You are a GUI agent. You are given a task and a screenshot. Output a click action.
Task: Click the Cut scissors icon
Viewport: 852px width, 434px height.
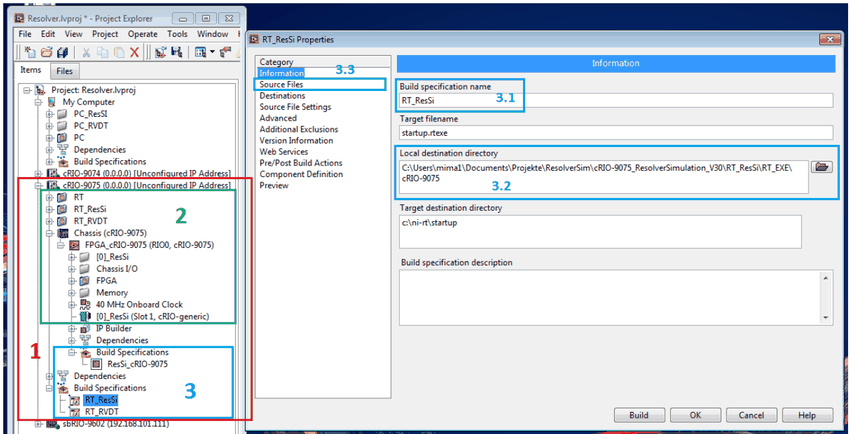[x=86, y=52]
